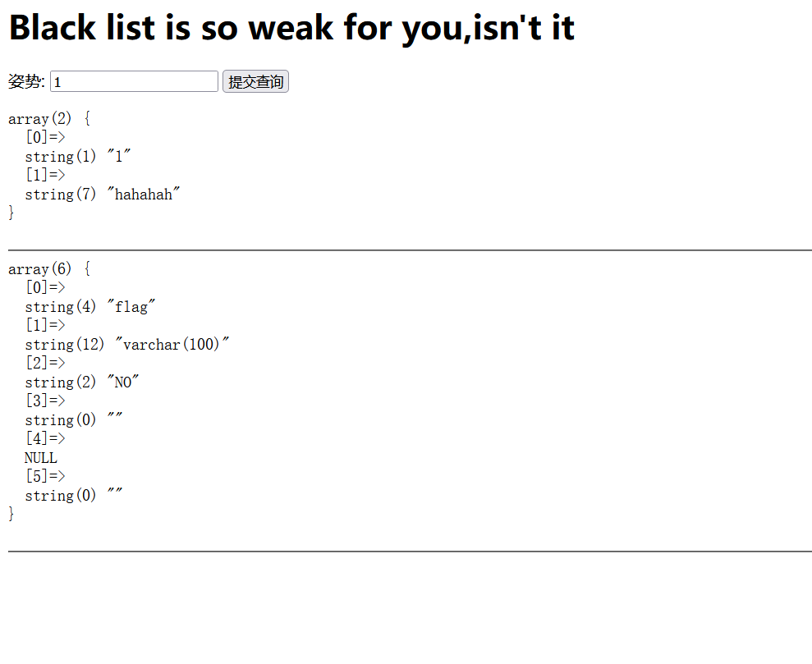Click the 'Black list is so weak' heading
The image size is (812, 664).
tap(291, 28)
